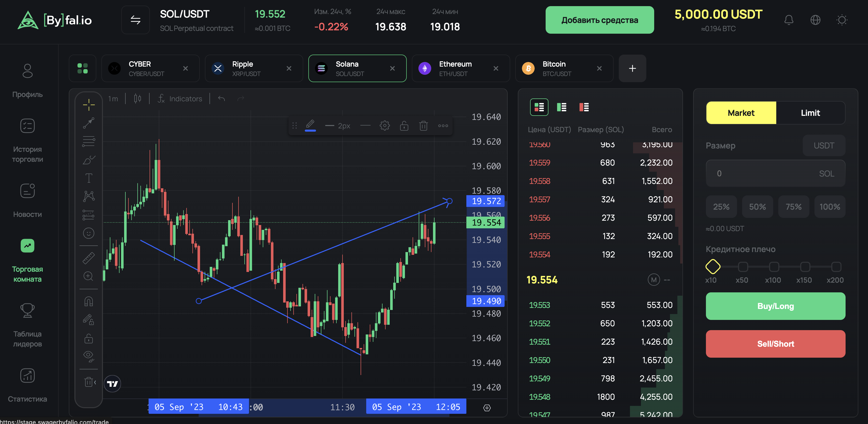Switch to the Ripple XRP/USDT tab
The image size is (868, 424).
coord(254,68)
